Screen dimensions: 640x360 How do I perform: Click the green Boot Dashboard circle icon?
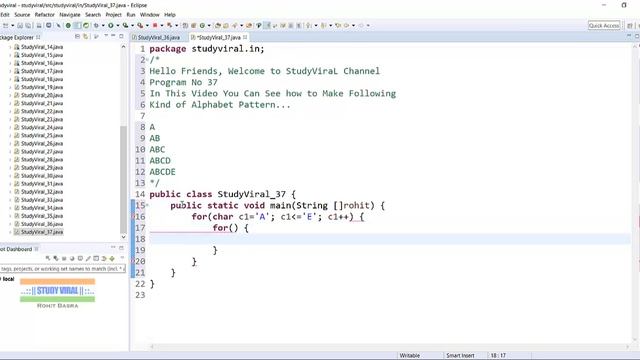68,25
